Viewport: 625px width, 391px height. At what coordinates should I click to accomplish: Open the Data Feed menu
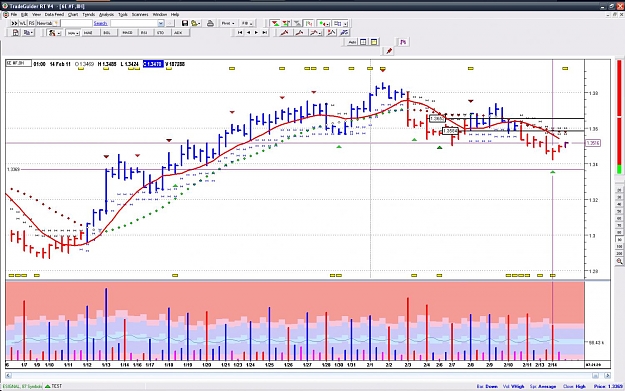click(54, 14)
